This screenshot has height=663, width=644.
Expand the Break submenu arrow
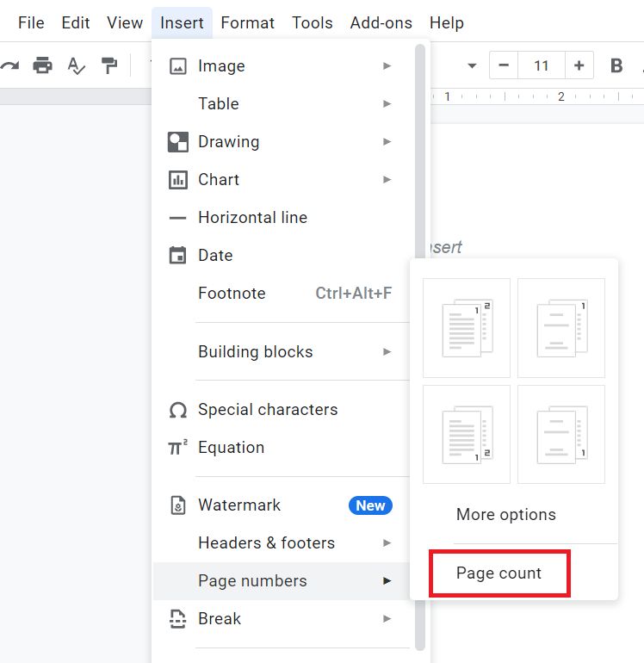pyautogui.click(x=387, y=618)
